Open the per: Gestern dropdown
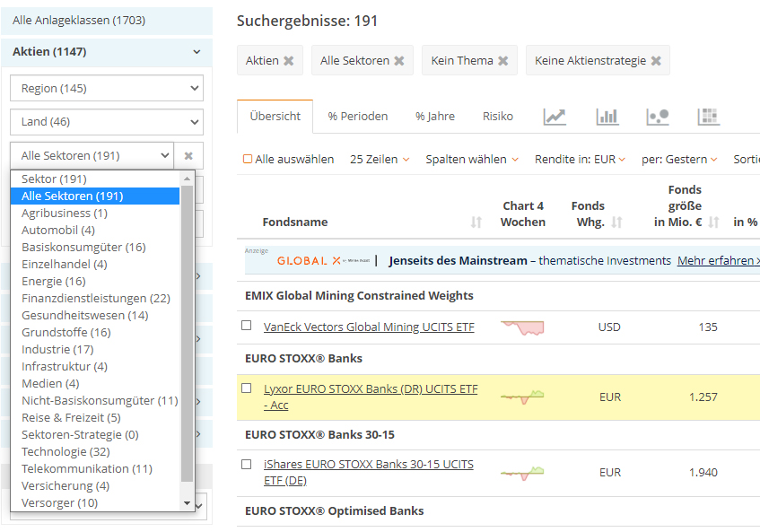The image size is (760, 532). click(679, 160)
